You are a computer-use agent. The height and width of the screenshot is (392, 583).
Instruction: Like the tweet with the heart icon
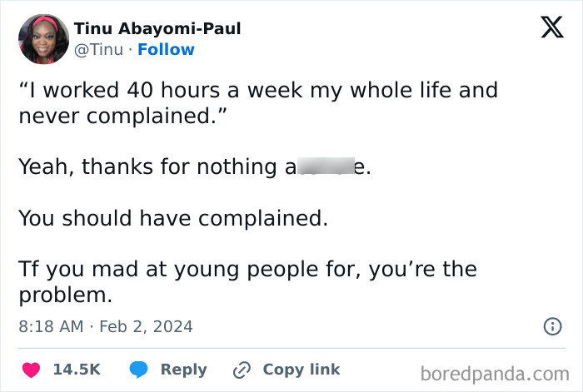32,370
